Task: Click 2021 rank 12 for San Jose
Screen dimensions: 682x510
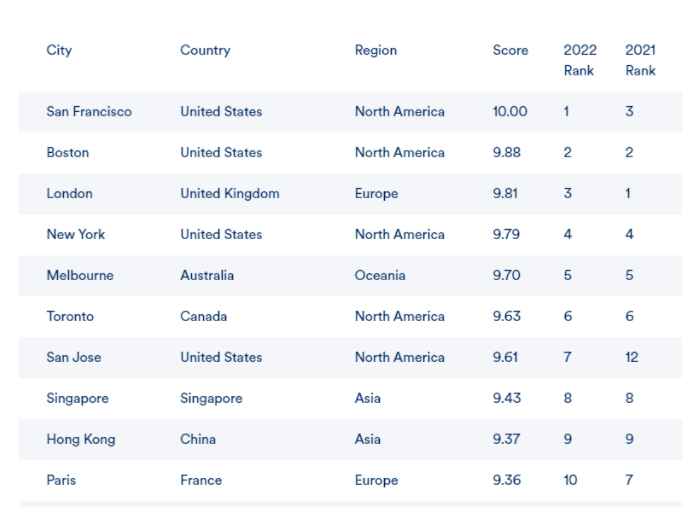Action: 632,357
